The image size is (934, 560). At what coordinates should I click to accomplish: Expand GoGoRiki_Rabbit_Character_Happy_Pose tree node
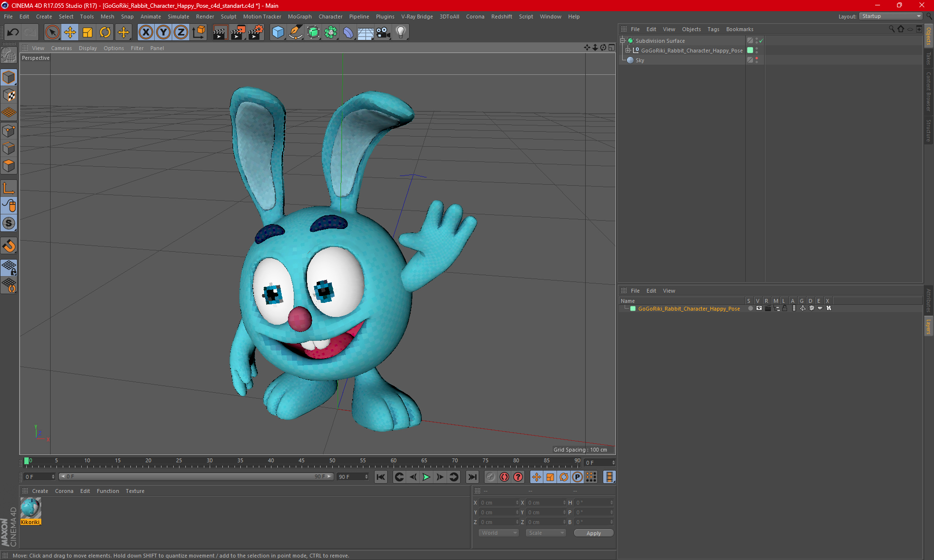coord(628,50)
